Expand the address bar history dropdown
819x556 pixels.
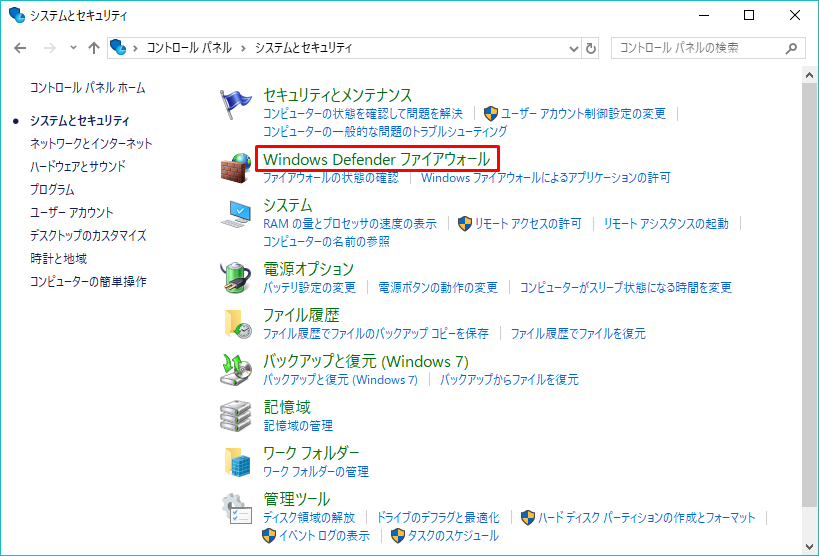tap(574, 48)
